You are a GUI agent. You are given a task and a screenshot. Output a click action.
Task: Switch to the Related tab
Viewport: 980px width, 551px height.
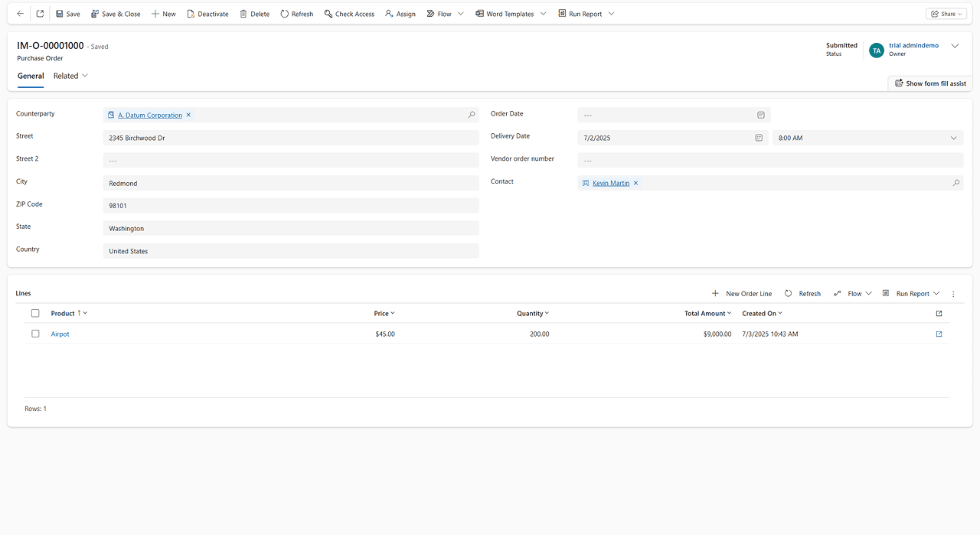pos(64,76)
